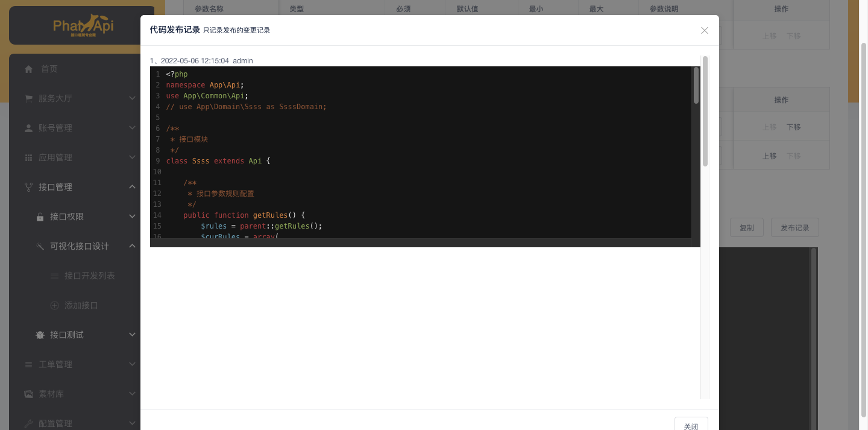
Task: Select the 素材库 menu label
Action: click(51, 394)
